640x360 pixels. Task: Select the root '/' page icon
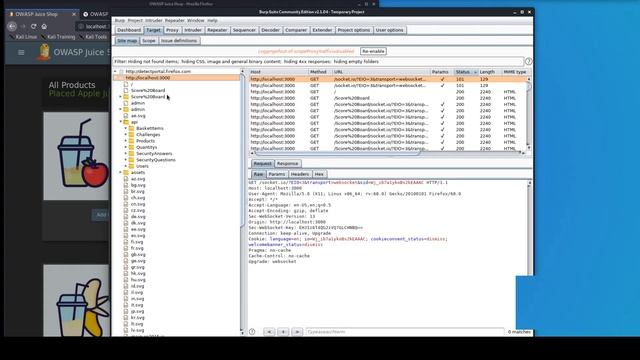pos(126,84)
